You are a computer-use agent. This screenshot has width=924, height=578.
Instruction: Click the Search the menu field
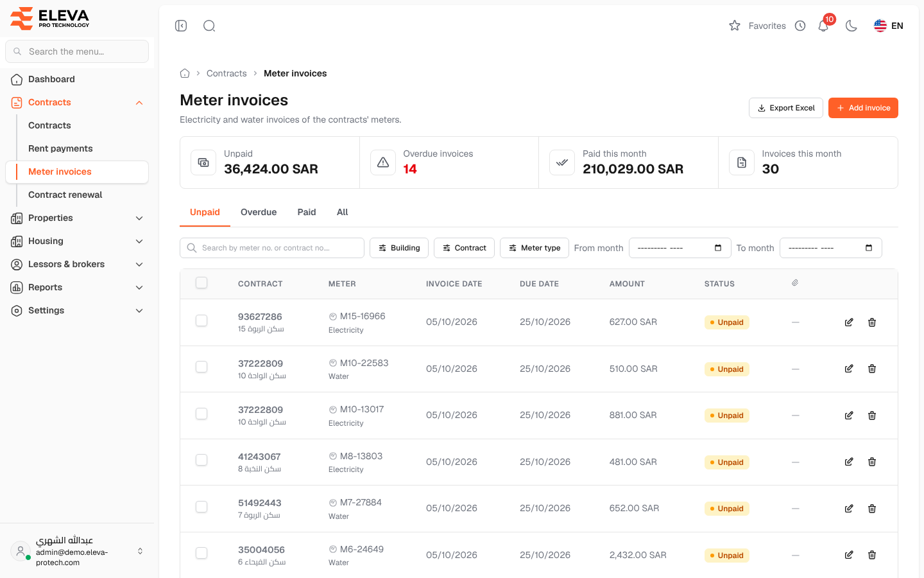point(77,51)
